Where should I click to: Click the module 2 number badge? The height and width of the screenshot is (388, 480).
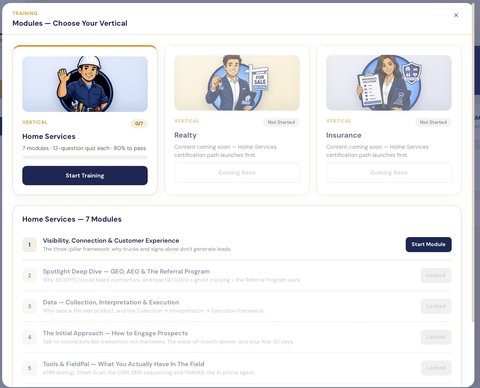pyautogui.click(x=29, y=276)
